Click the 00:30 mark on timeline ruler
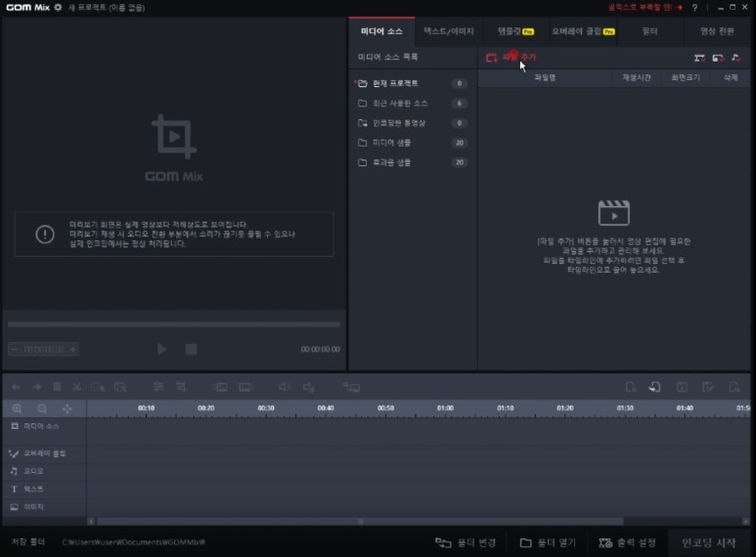The height and width of the screenshot is (557, 756). click(266, 408)
